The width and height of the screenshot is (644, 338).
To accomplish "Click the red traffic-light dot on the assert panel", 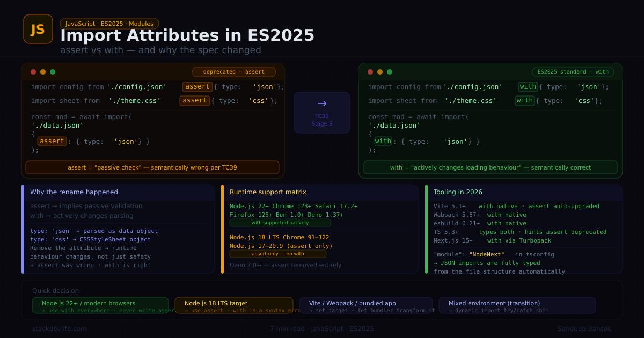I will pos(33,71).
